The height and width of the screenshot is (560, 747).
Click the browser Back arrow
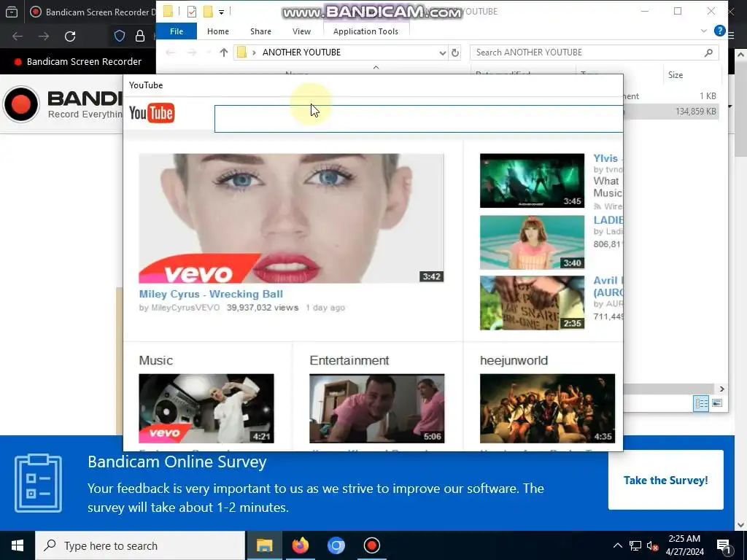[x=18, y=36]
